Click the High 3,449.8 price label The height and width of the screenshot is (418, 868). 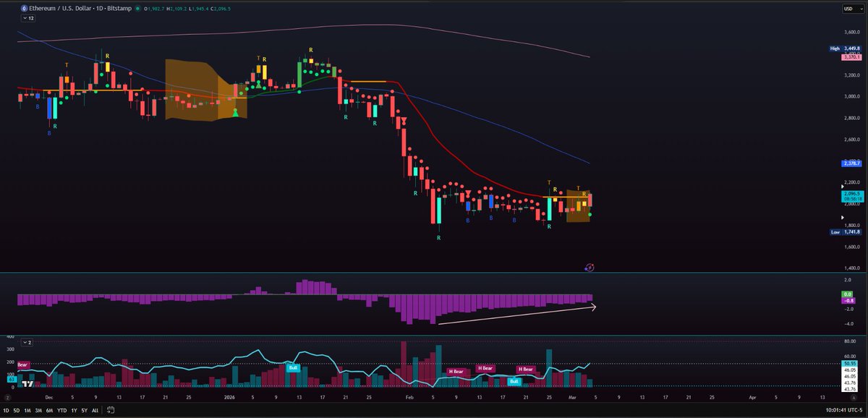[x=845, y=48]
